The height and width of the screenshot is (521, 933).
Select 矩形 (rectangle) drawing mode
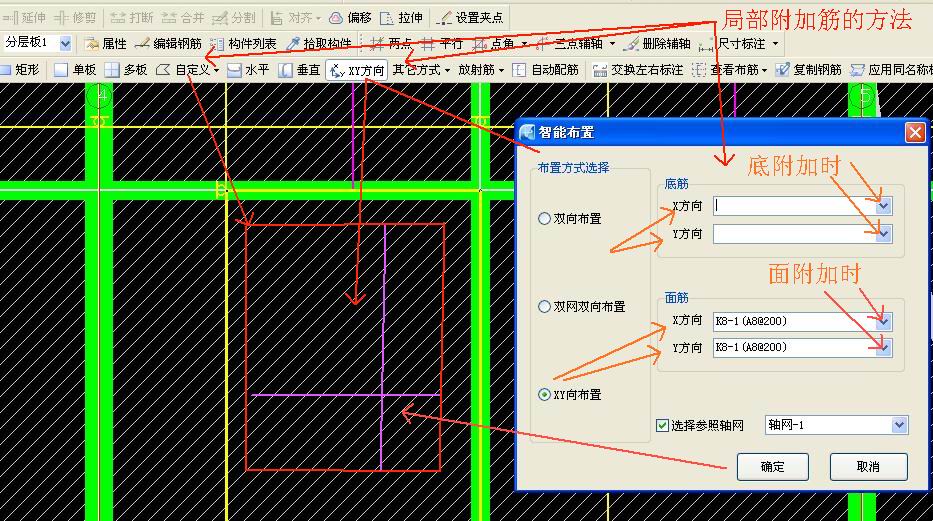(20, 70)
